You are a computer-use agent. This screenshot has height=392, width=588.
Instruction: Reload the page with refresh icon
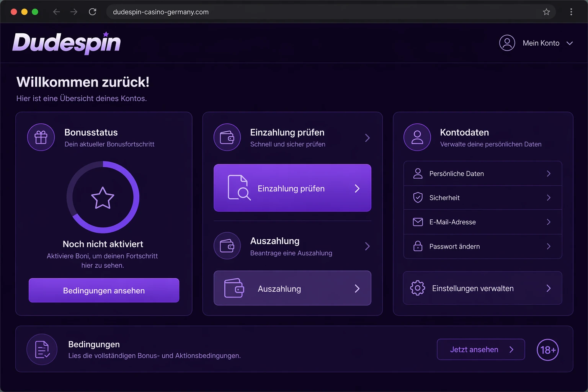pyautogui.click(x=92, y=12)
